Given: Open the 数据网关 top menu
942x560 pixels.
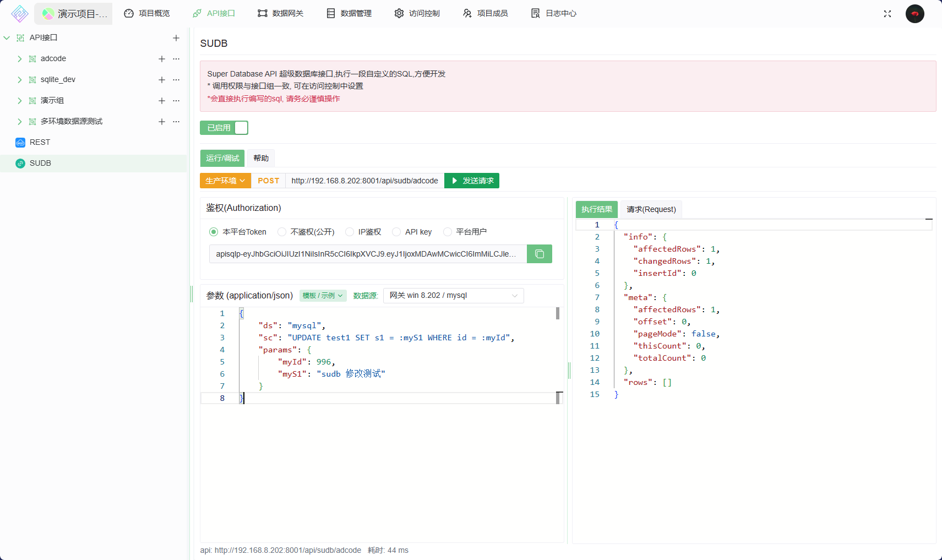Looking at the screenshot, I should pos(281,13).
